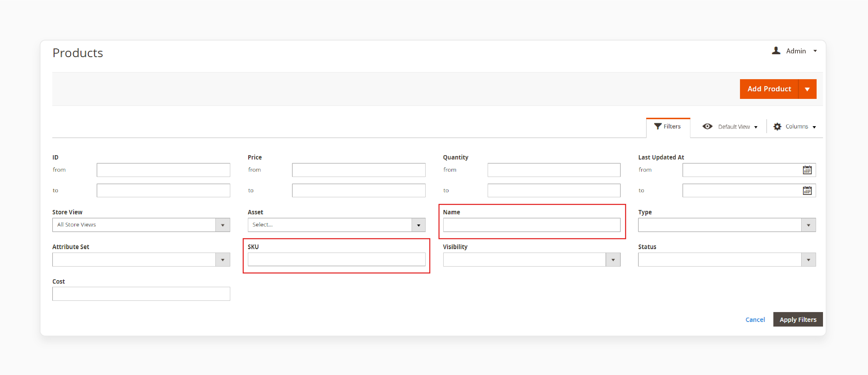
Task: Click the Admin username text
Action: [796, 51]
